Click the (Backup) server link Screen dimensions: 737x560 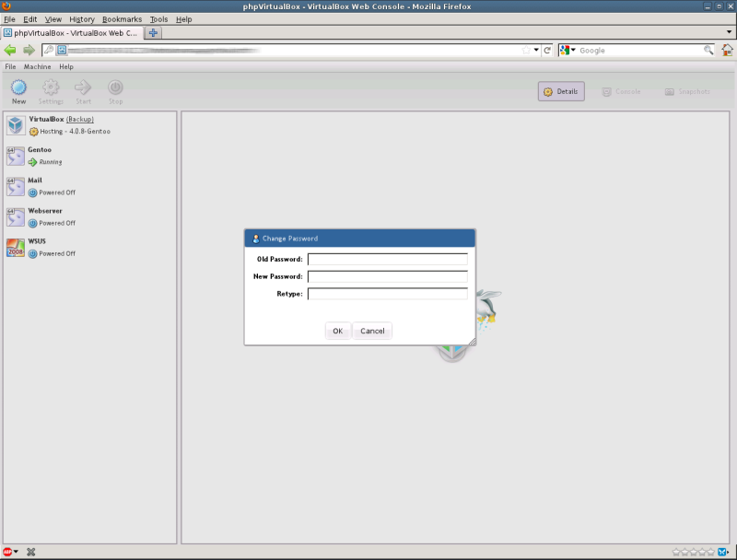[x=80, y=120]
